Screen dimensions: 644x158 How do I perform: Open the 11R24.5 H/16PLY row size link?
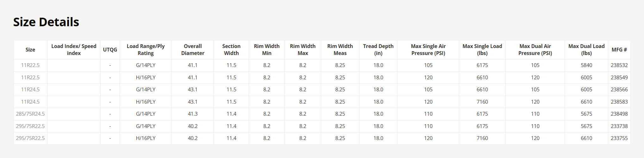(30, 102)
